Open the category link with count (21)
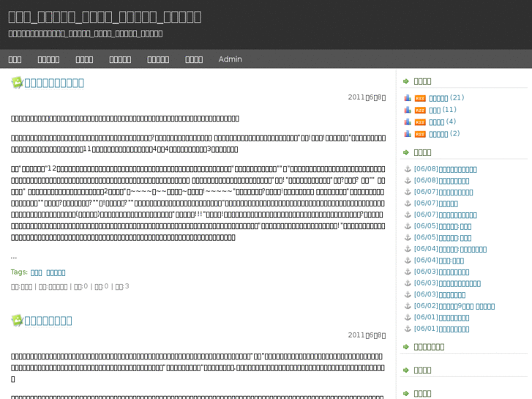This screenshot has width=532, height=399. pos(438,98)
